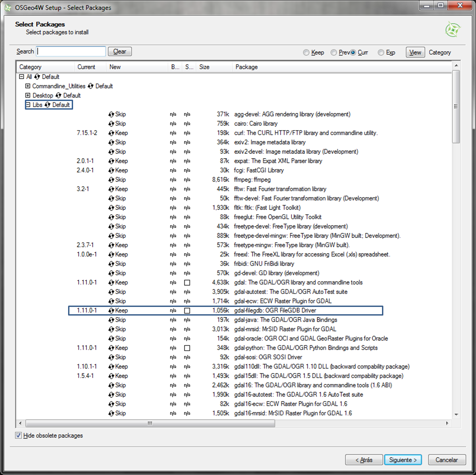The image size is (476, 475).
Task: Cycle install action for gdal-python package
Action: (x=111, y=348)
